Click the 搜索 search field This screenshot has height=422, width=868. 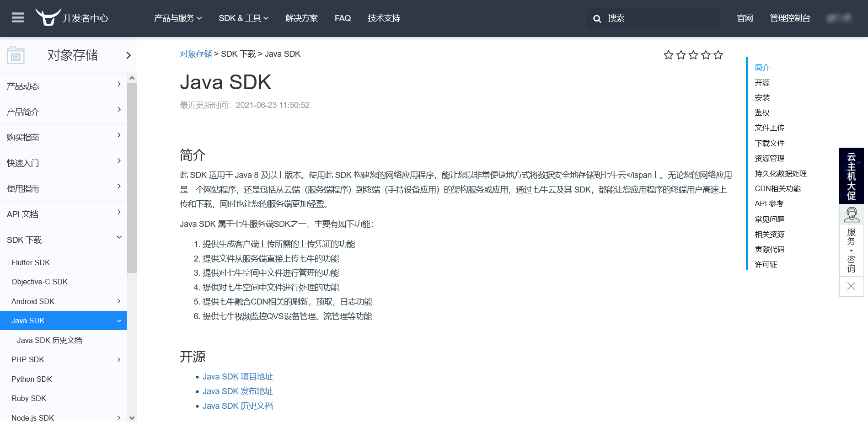pos(654,18)
